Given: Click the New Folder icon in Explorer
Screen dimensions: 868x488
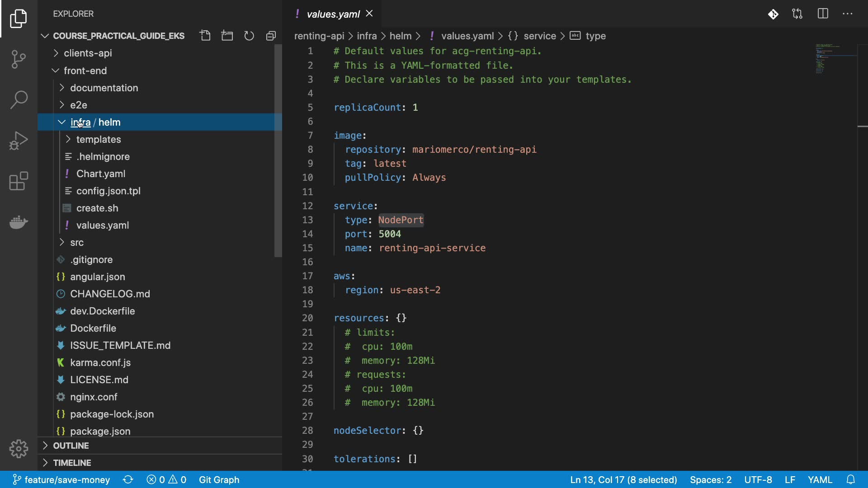Looking at the screenshot, I should [x=227, y=36].
